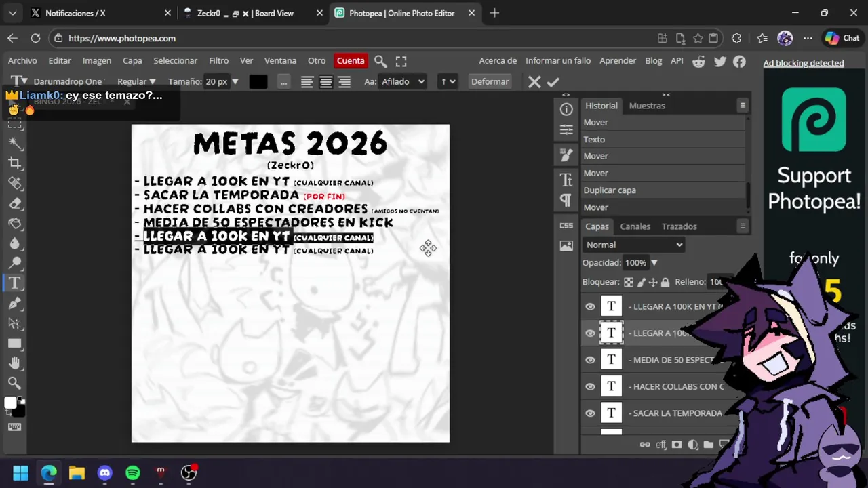Open the Darumadrop One font dropdown

pyautogui.click(x=70, y=82)
